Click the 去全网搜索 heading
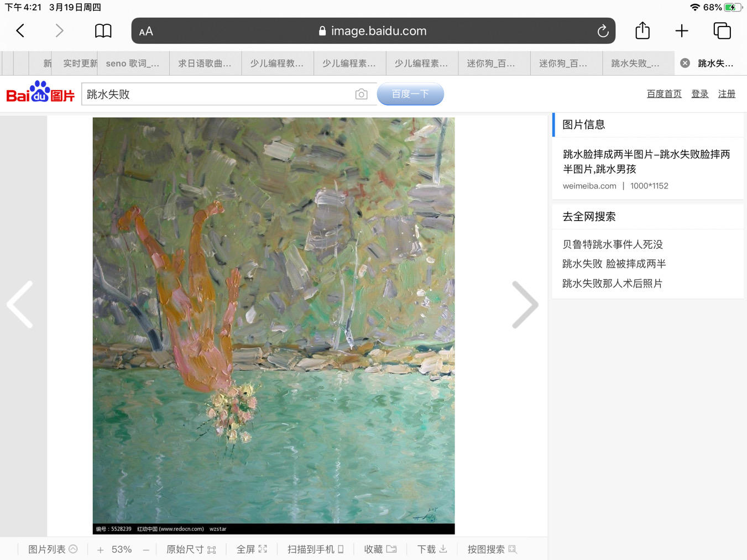Image resolution: width=747 pixels, height=560 pixels. (589, 217)
